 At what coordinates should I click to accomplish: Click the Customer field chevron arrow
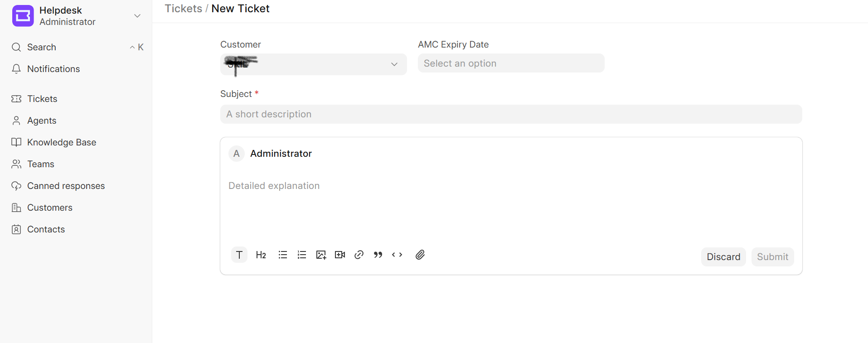(x=394, y=64)
